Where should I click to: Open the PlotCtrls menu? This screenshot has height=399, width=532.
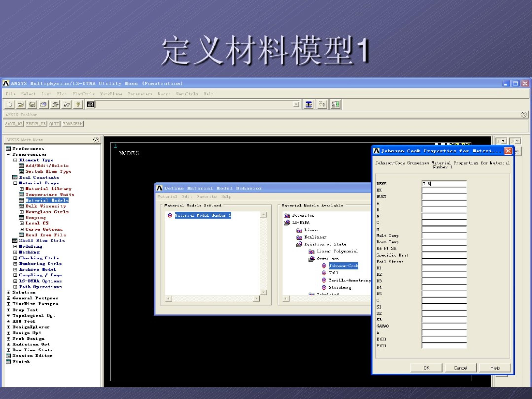click(x=83, y=94)
